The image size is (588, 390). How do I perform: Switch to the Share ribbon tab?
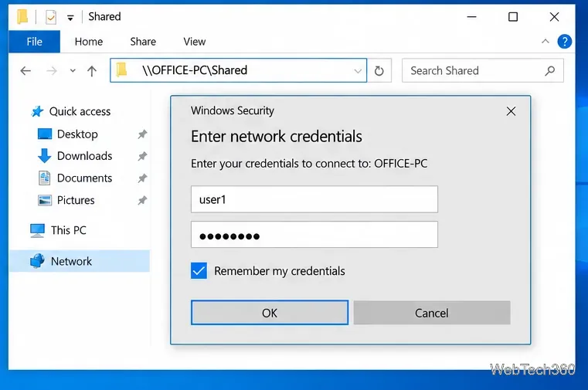pyautogui.click(x=143, y=42)
